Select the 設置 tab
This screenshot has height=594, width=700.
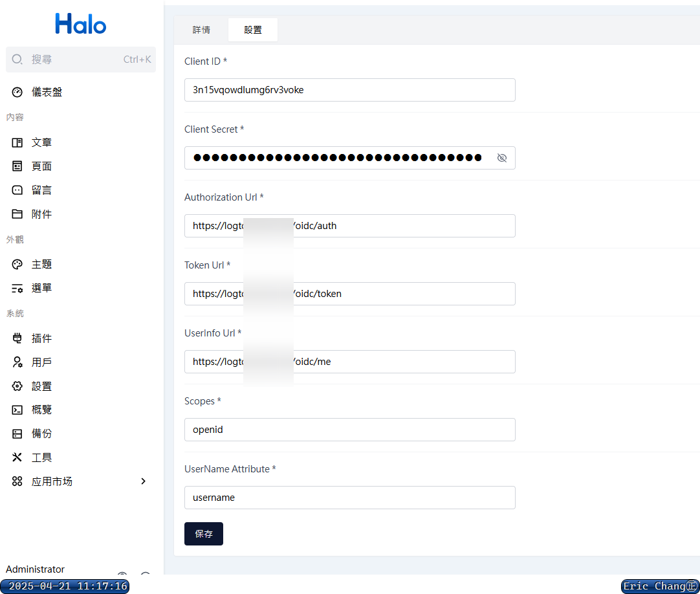tap(253, 30)
